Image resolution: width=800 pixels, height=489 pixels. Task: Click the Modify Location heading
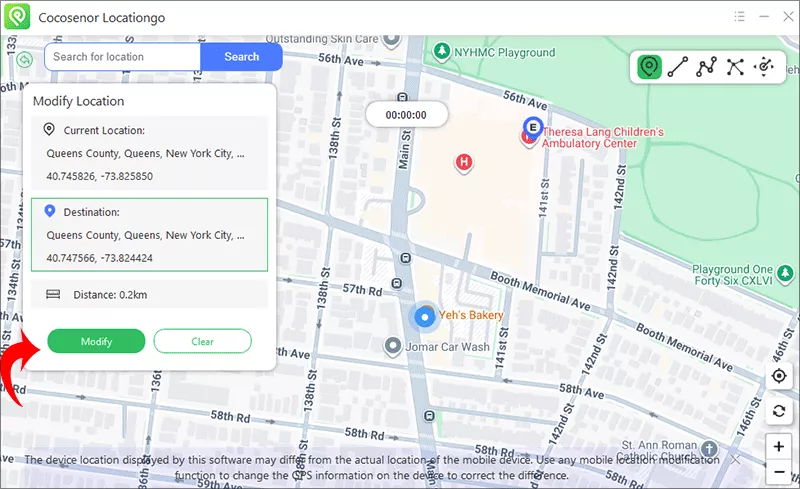click(x=79, y=101)
